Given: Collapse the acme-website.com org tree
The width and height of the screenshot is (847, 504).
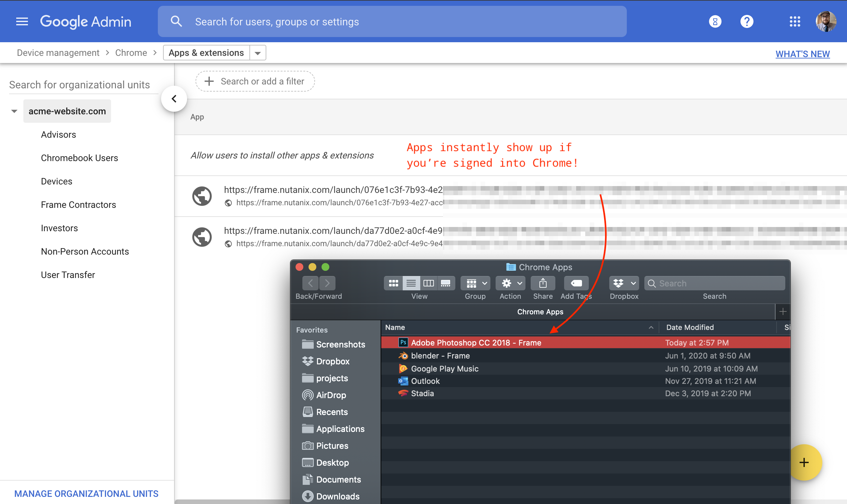Looking at the screenshot, I should click(x=14, y=111).
